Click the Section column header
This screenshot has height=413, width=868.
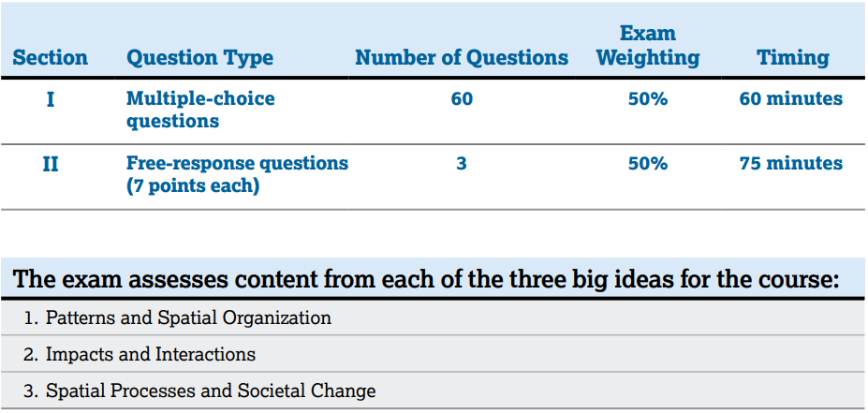point(51,58)
